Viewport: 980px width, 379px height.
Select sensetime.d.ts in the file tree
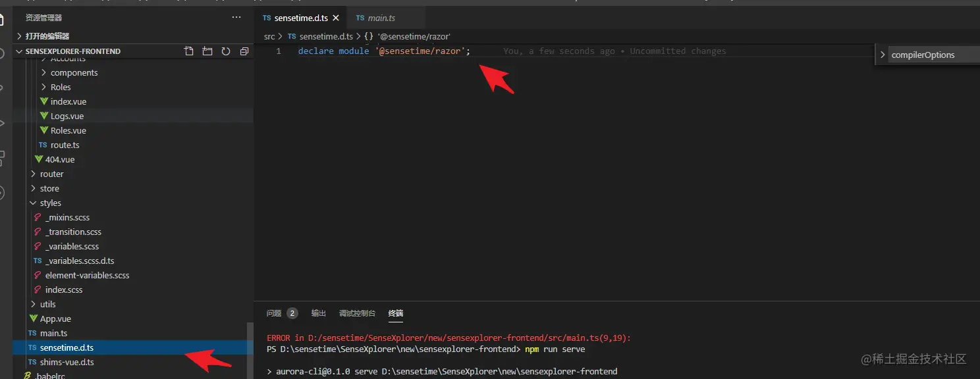(133, 347)
